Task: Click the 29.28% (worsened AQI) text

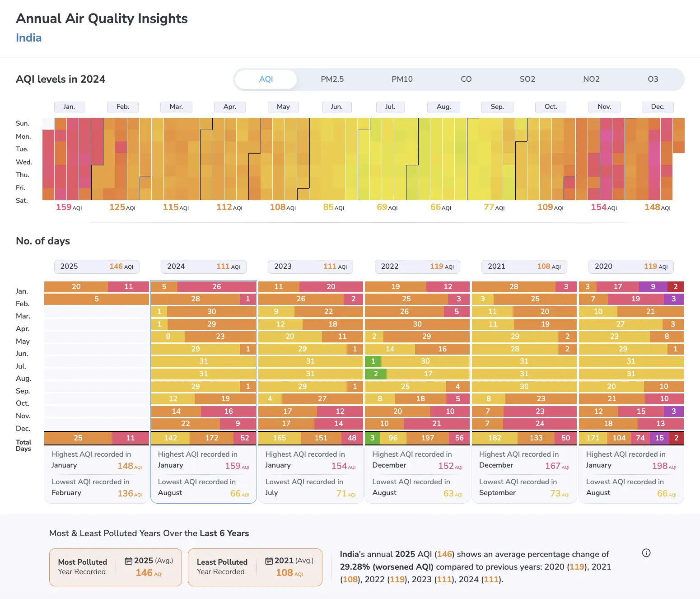Action: (387, 566)
